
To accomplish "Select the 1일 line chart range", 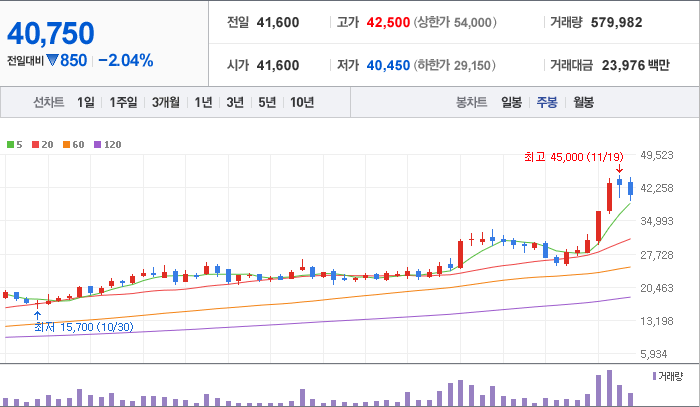I will (x=86, y=102).
